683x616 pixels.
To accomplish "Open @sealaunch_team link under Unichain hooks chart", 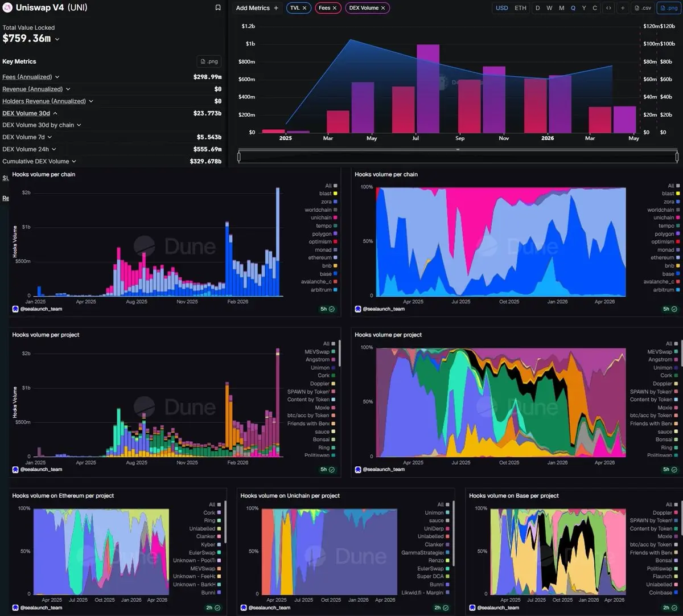I will (269, 608).
